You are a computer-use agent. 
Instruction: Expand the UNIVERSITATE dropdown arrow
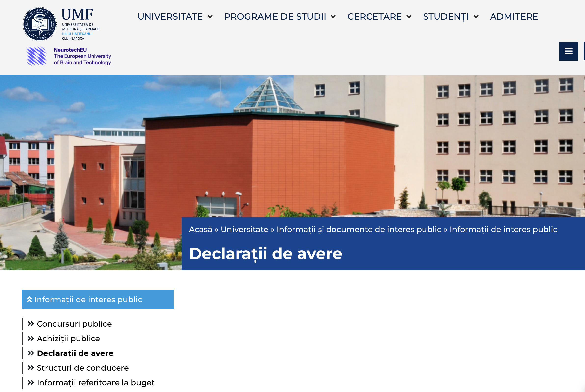pos(210,17)
